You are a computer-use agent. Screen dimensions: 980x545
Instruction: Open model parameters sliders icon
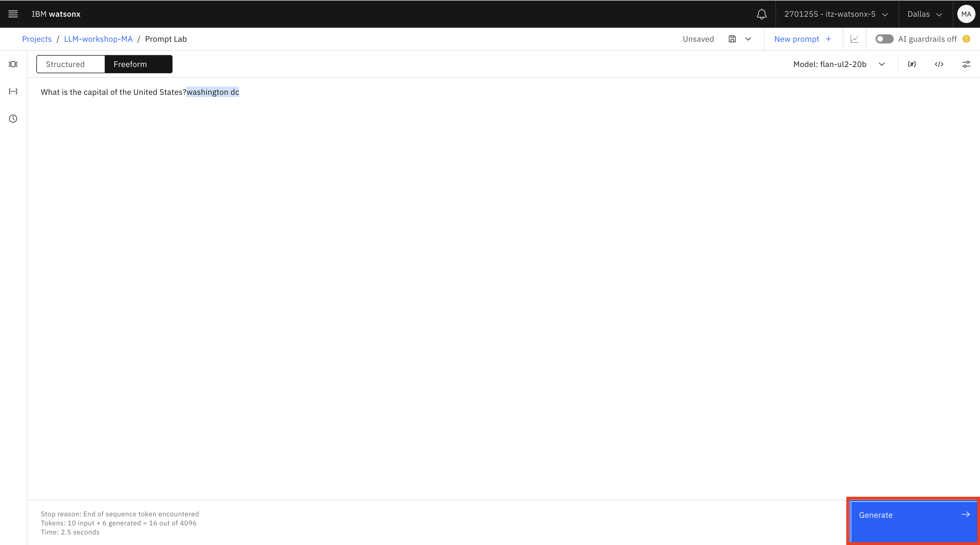(966, 64)
